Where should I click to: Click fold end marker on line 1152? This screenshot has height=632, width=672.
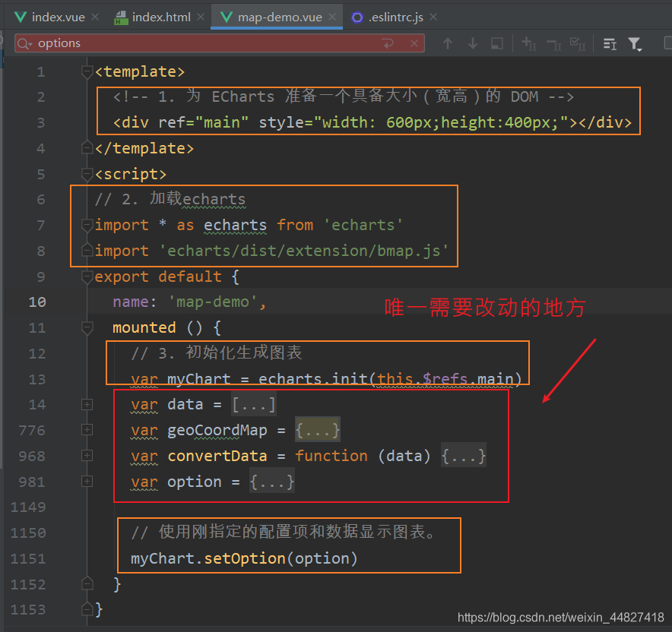[x=87, y=584]
